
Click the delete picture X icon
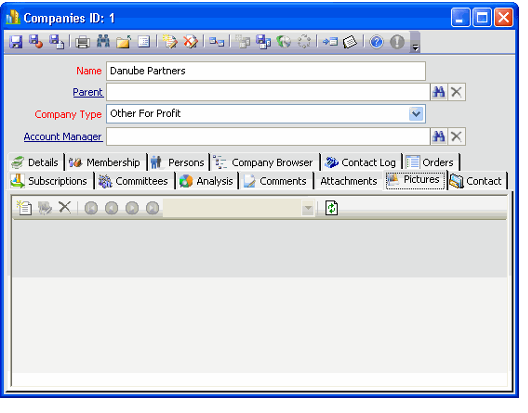click(65, 207)
